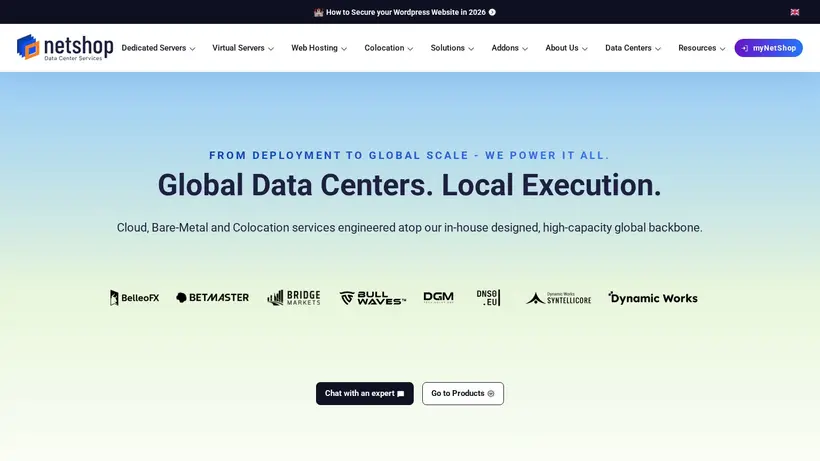Open the Virtual Servers menu
Screen dimensions: 820x461
pos(243,48)
